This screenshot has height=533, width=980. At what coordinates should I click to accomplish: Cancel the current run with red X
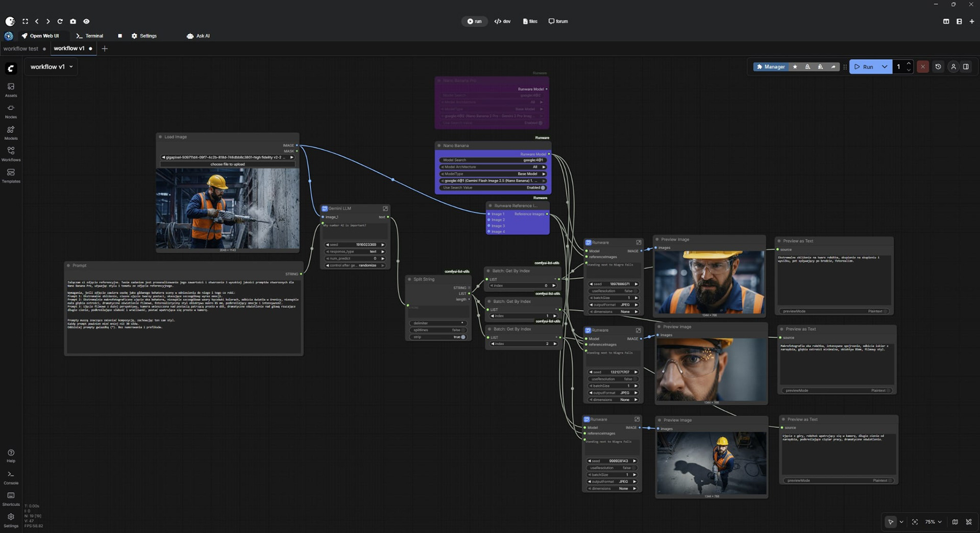coord(923,67)
